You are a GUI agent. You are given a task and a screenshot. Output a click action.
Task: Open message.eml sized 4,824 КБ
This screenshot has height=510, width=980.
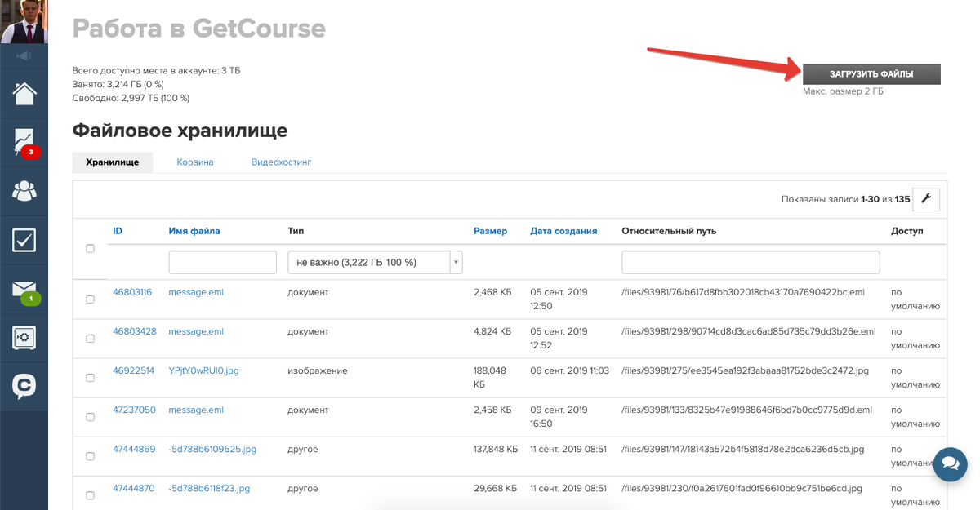(x=196, y=331)
